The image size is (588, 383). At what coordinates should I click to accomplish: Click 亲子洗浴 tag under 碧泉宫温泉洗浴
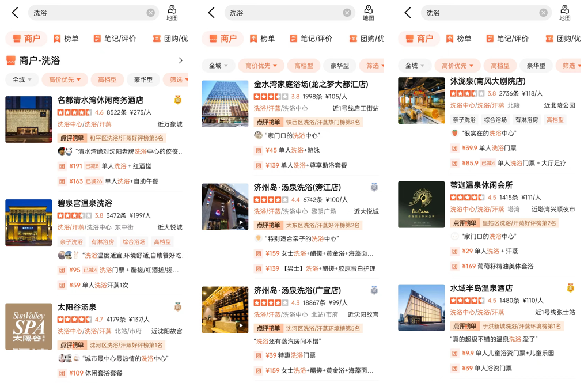pos(71,242)
